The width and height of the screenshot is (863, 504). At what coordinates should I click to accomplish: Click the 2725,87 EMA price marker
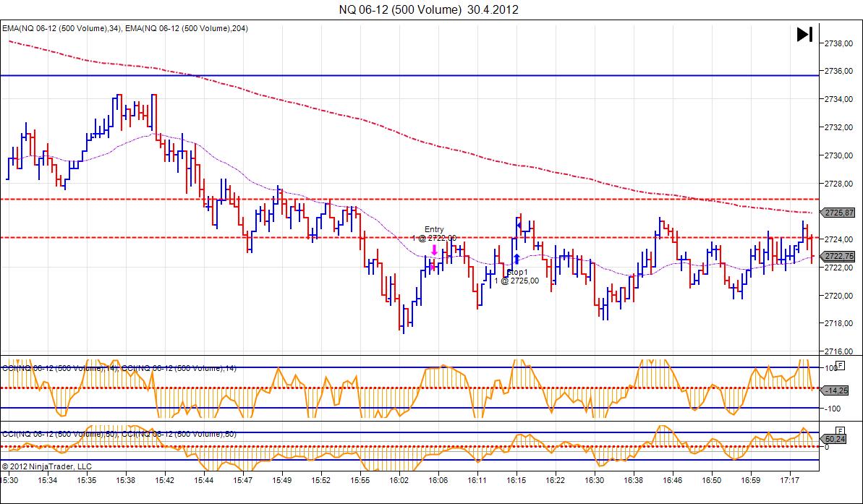click(x=838, y=213)
